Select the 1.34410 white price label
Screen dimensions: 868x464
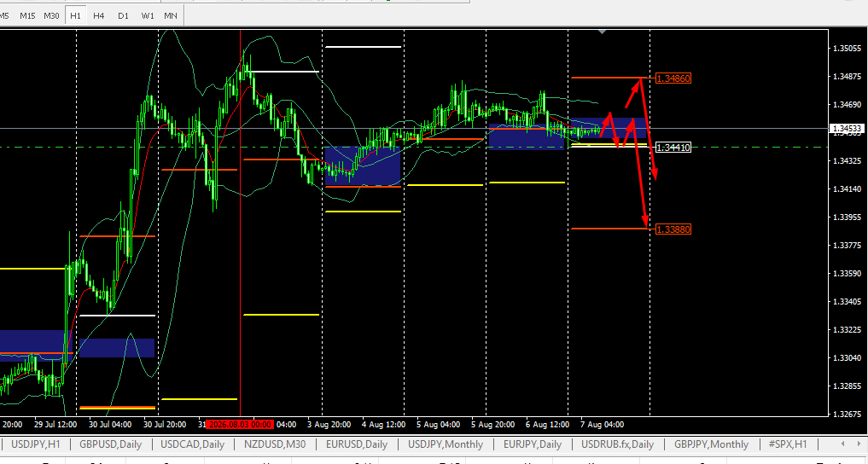673,147
